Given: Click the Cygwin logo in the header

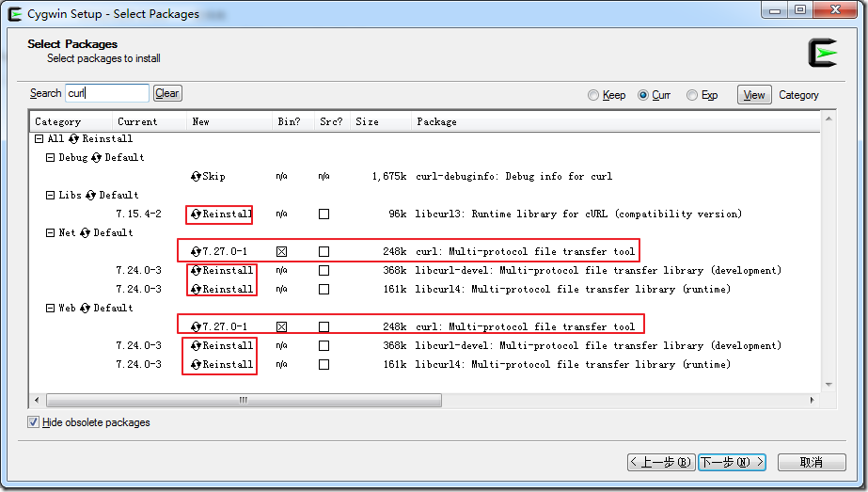Looking at the screenshot, I should pos(823,54).
